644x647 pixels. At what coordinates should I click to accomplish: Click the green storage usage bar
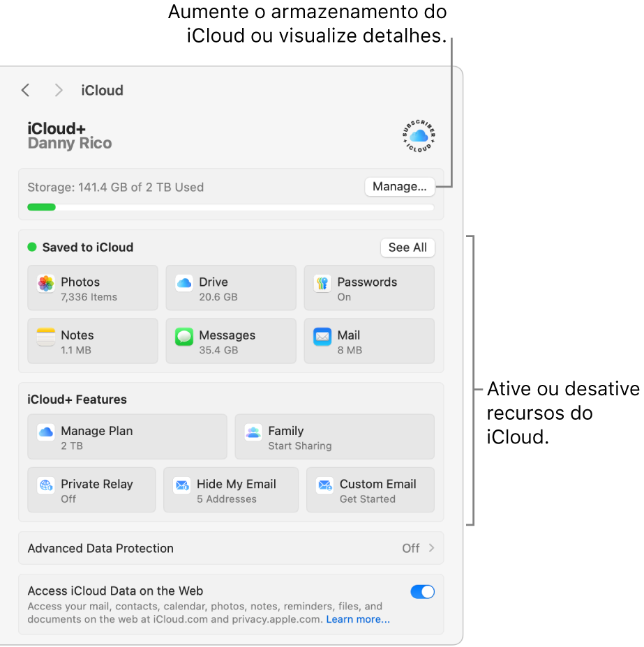click(41, 207)
